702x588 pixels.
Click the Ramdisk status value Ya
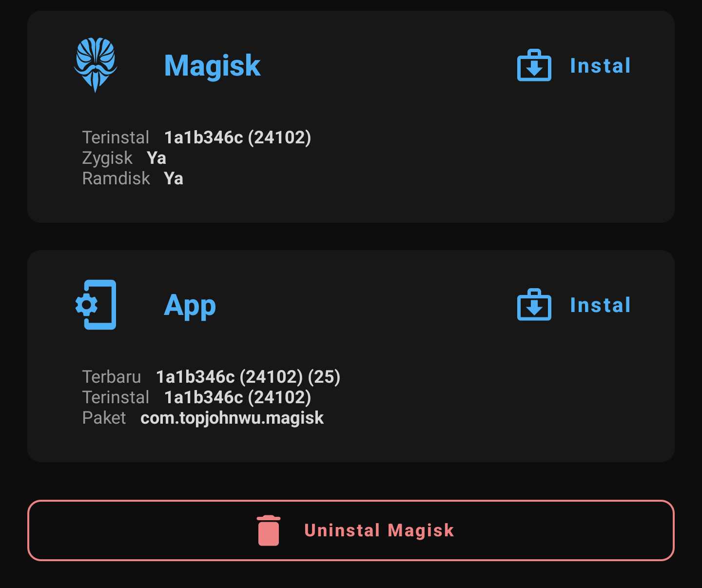pyautogui.click(x=174, y=178)
